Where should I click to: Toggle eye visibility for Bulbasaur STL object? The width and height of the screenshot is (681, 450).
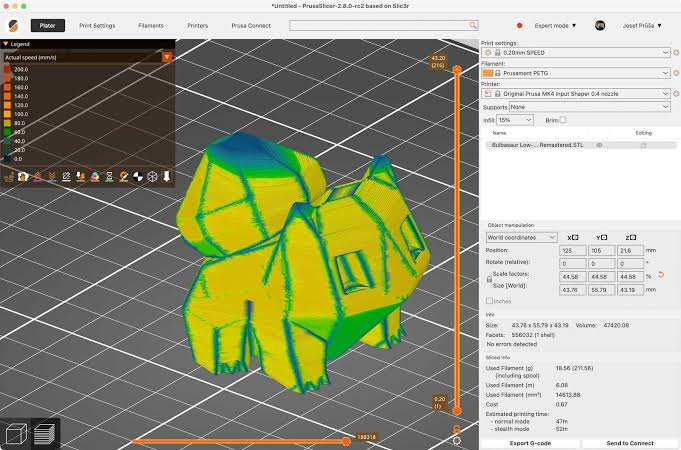click(x=599, y=145)
